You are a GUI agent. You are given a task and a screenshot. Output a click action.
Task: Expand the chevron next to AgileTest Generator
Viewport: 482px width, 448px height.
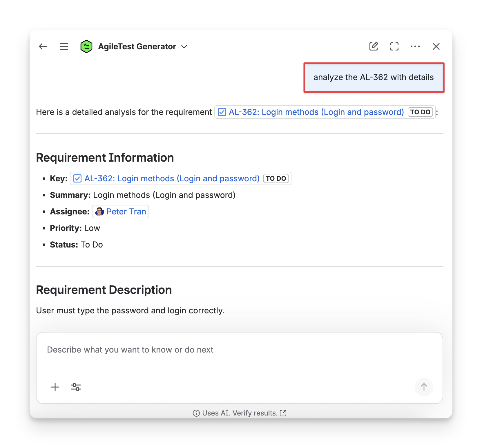(x=184, y=47)
